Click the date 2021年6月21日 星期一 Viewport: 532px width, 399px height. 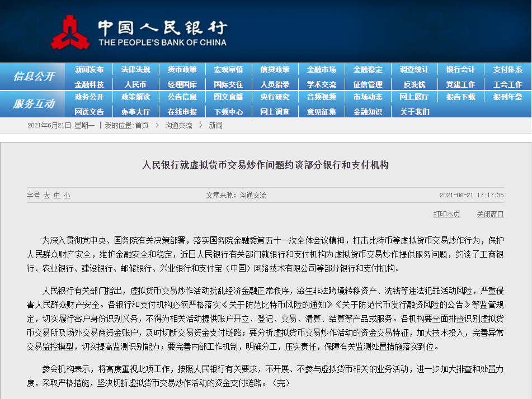(x=61, y=125)
